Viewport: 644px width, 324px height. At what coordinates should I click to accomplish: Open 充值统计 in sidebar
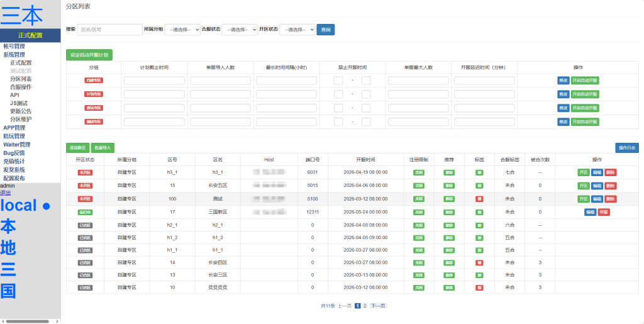click(x=14, y=162)
